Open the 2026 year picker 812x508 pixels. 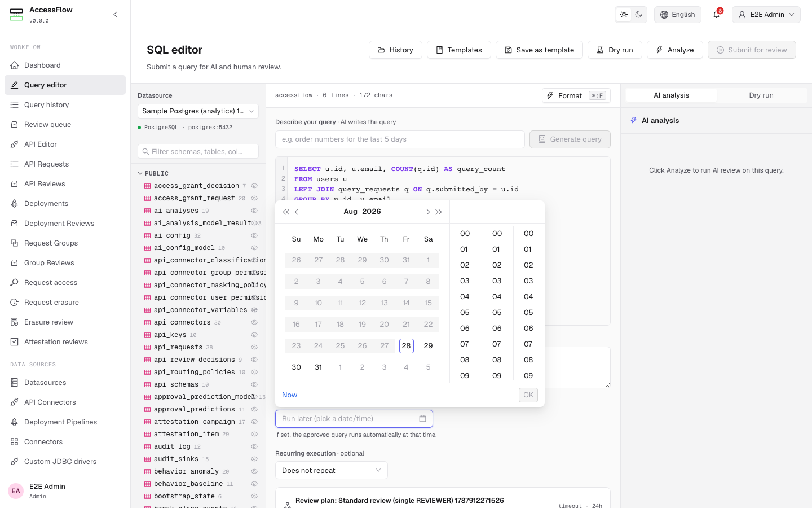372,212
